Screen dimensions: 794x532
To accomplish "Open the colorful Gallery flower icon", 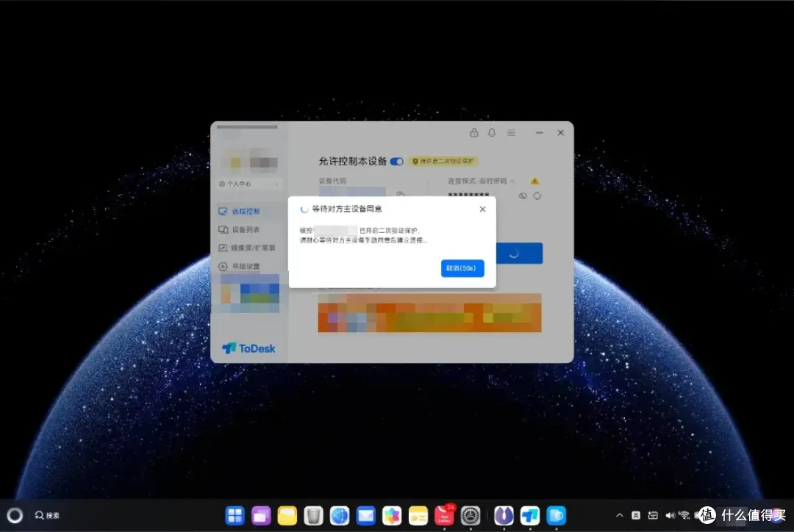I will pos(392,516).
